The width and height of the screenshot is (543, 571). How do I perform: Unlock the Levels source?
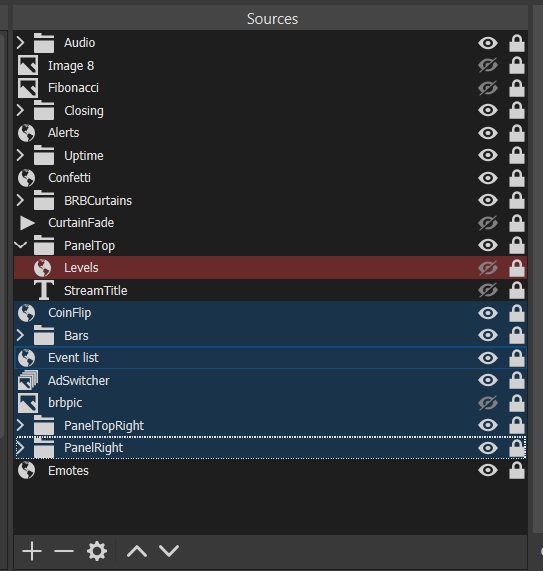tap(517, 268)
